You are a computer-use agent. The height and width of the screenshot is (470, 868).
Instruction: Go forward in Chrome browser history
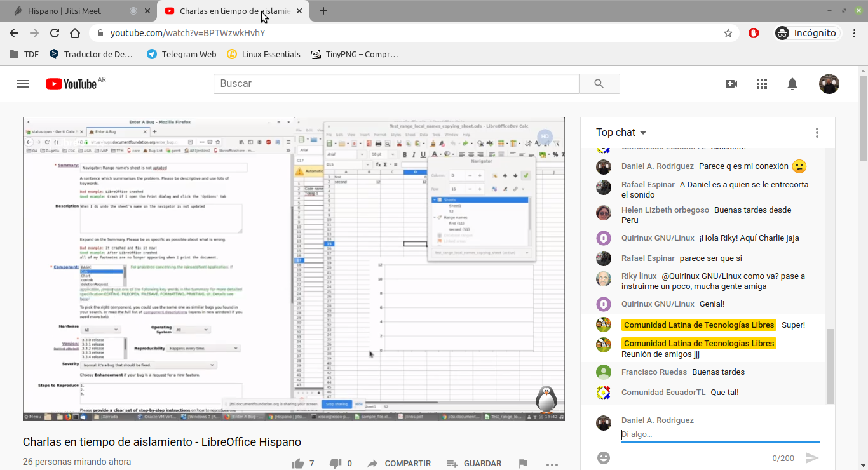click(34, 33)
